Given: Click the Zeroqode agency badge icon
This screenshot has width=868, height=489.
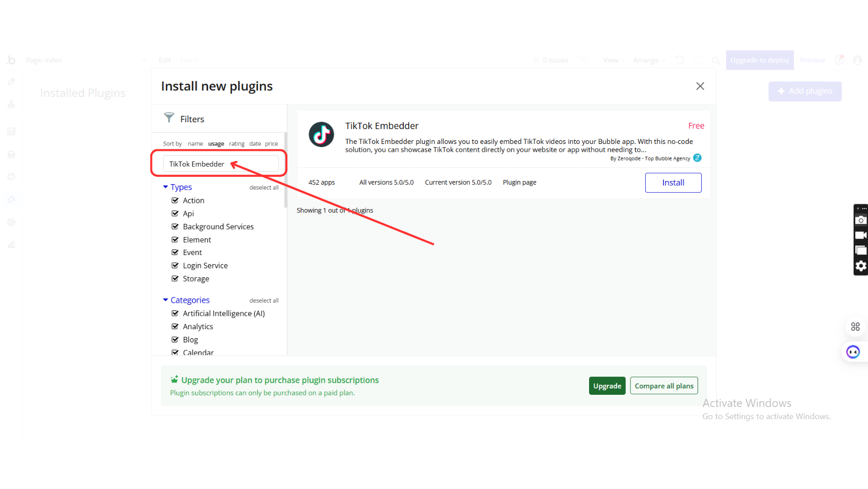Looking at the screenshot, I should click(x=698, y=158).
